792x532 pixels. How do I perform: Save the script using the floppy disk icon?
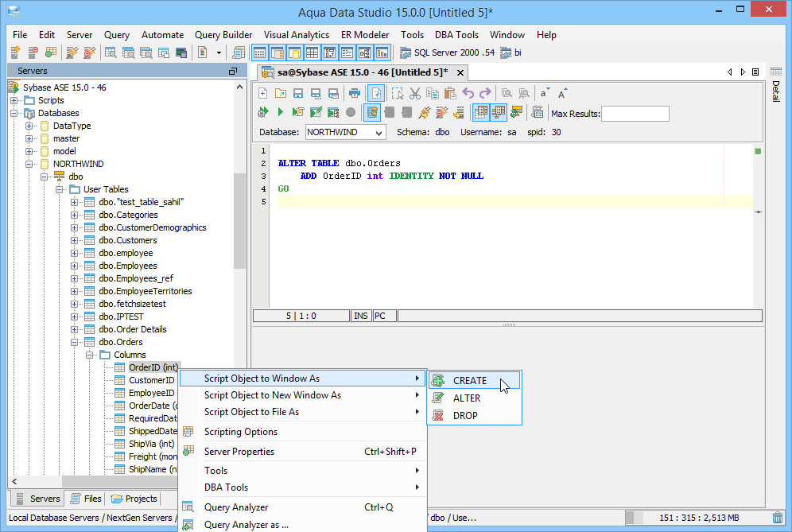tap(298, 94)
